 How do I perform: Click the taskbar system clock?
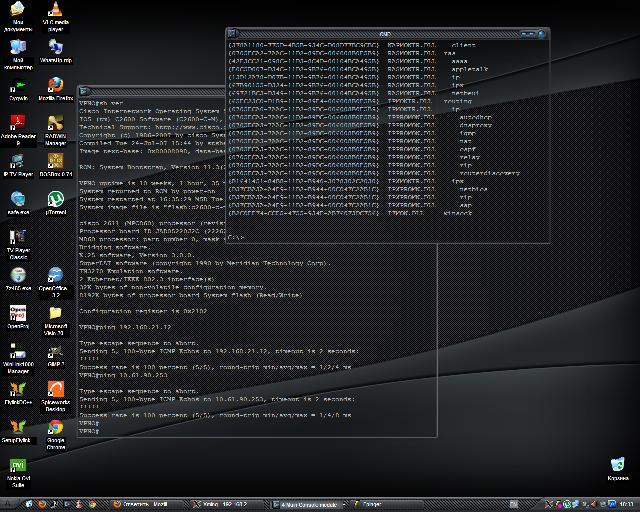click(x=626, y=504)
